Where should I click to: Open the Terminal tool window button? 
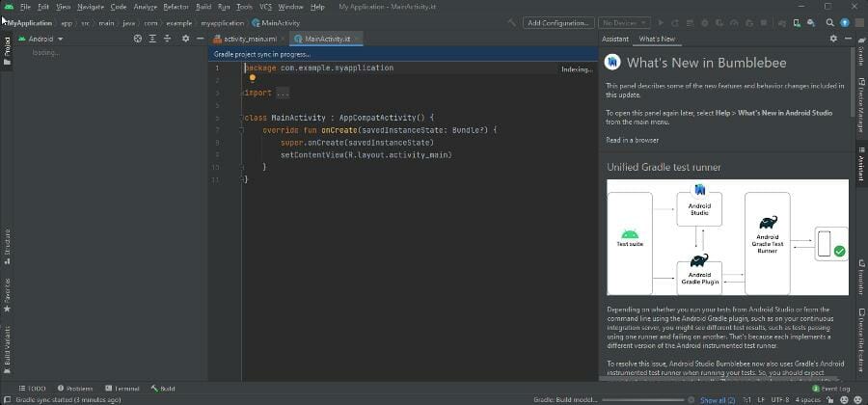[x=122, y=389]
